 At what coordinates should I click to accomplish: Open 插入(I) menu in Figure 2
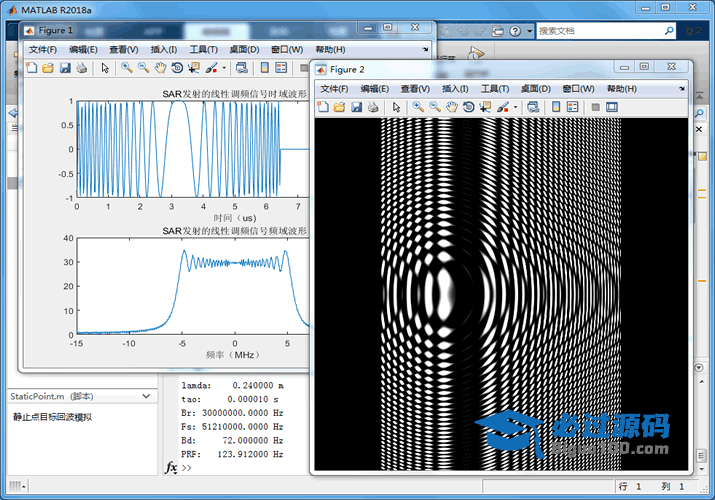point(455,89)
